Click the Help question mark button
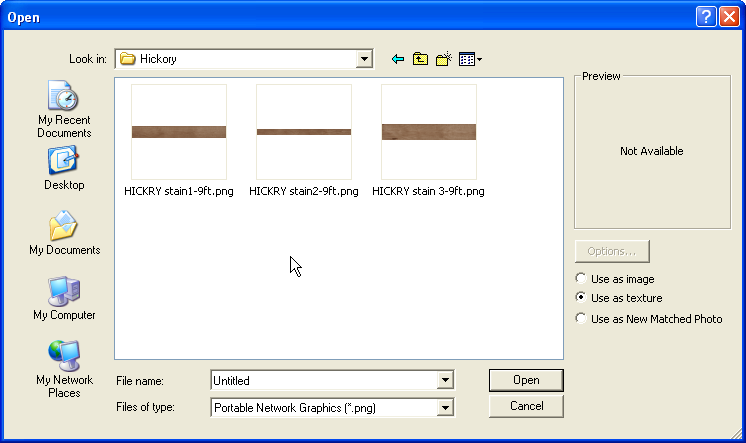 (x=706, y=17)
